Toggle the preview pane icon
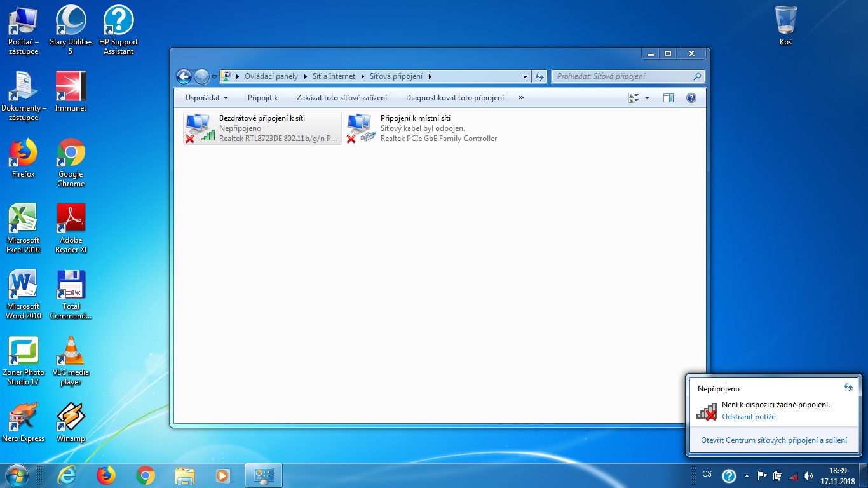The height and width of the screenshot is (488, 868). [668, 98]
